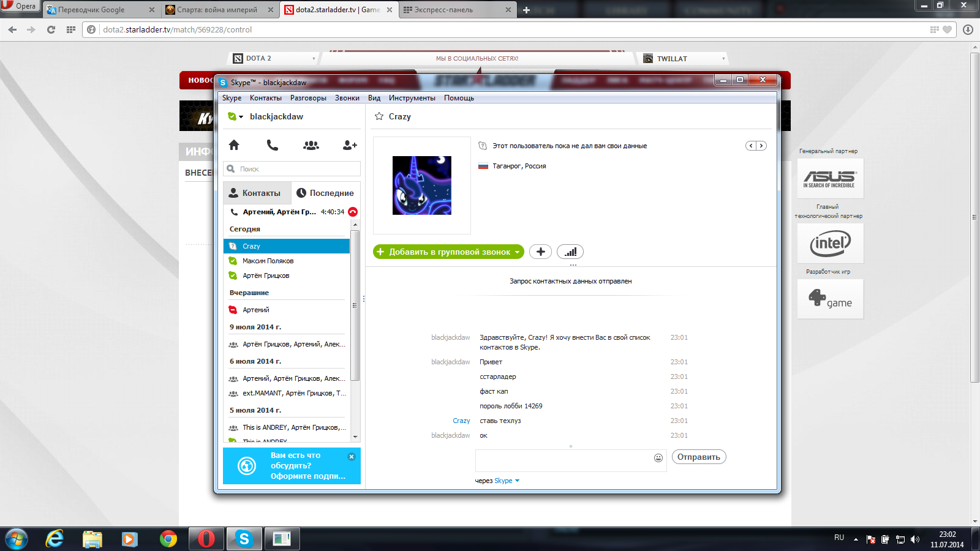Image resolution: width=980 pixels, height=551 pixels.
Task: Open the Помощь menu
Action: (x=459, y=98)
